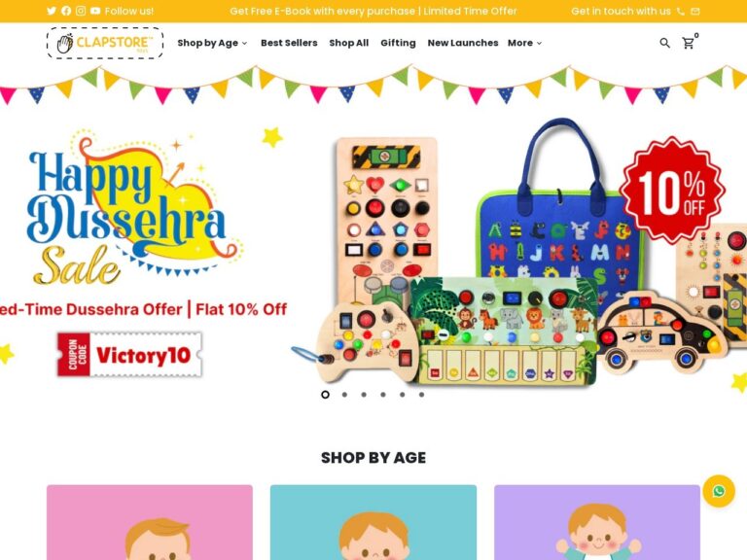The image size is (747, 560).
Task: Open the pink age category card
Action: tap(150, 522)
